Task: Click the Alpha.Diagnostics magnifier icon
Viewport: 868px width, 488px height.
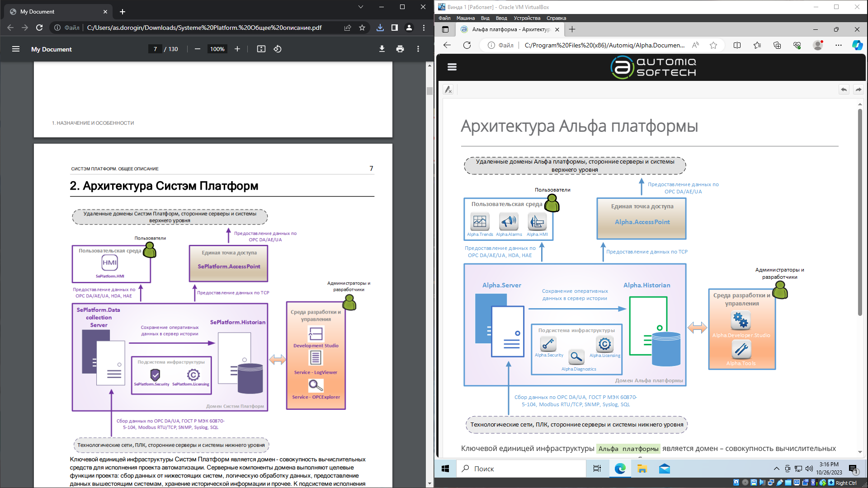Action: tap(576, 357)
